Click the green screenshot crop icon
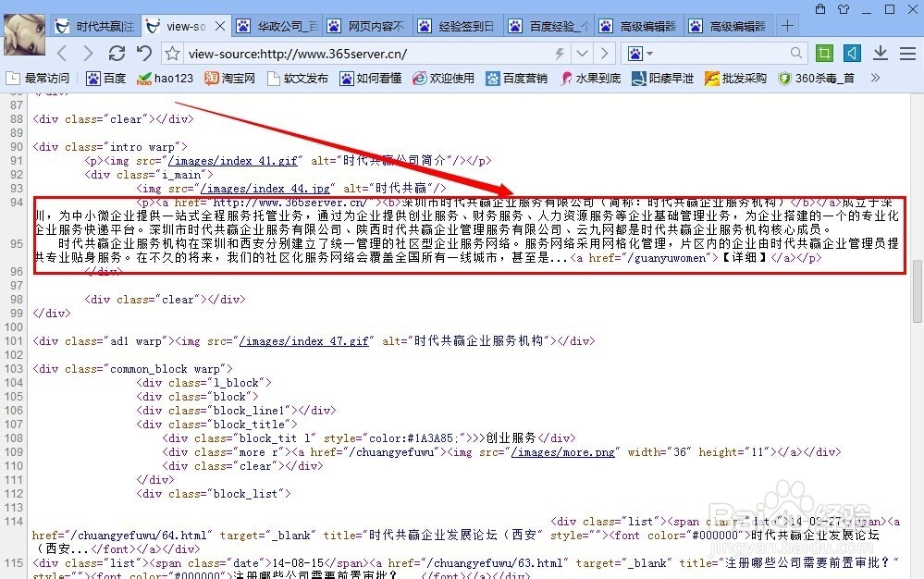 (x=824, y=53)
